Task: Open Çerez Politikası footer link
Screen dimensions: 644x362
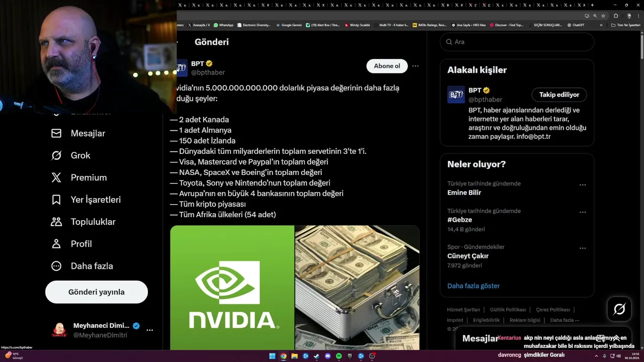Action: click(553, 310)
